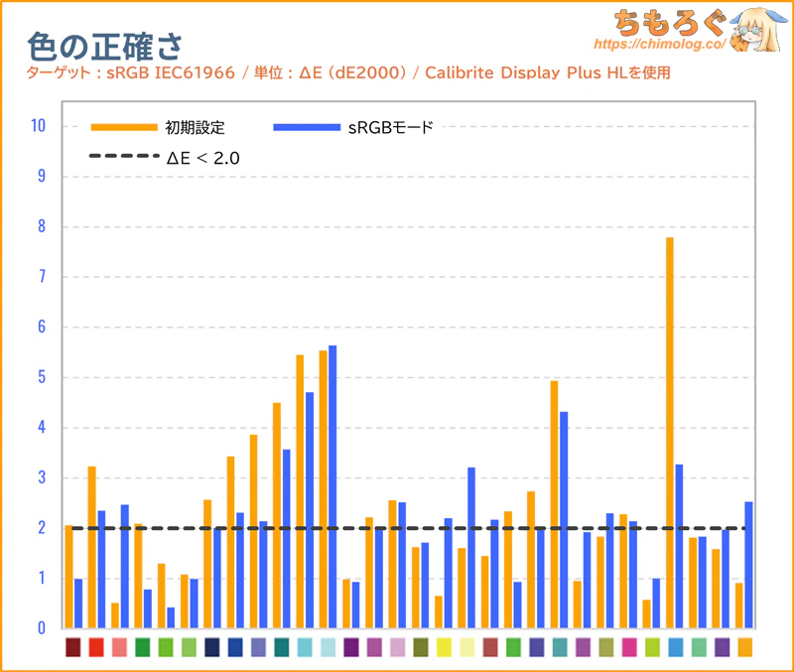Select the dark navy color swatch
794x672 pixels.
[x=211, y=647]
